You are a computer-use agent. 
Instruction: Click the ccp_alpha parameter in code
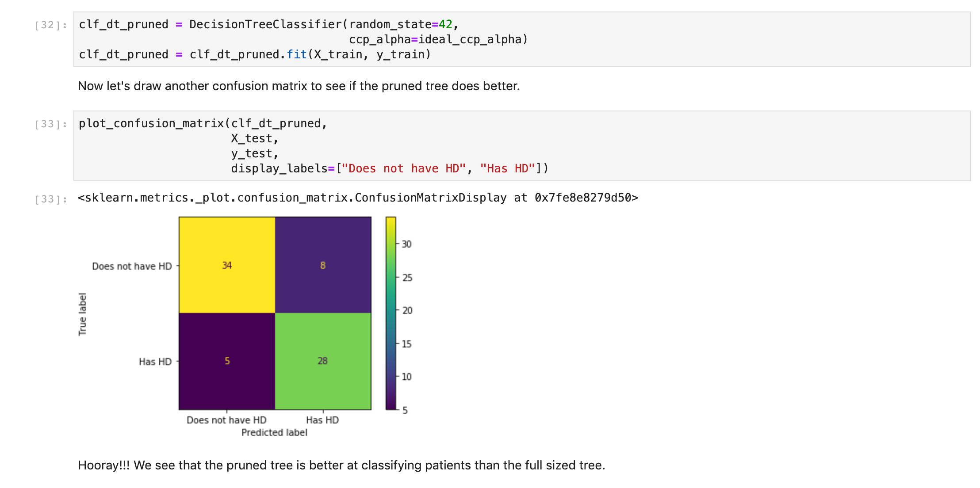pos(380,39)
